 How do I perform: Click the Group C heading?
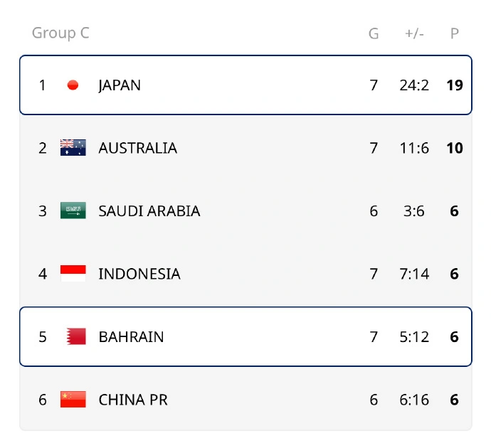[60, 33]
